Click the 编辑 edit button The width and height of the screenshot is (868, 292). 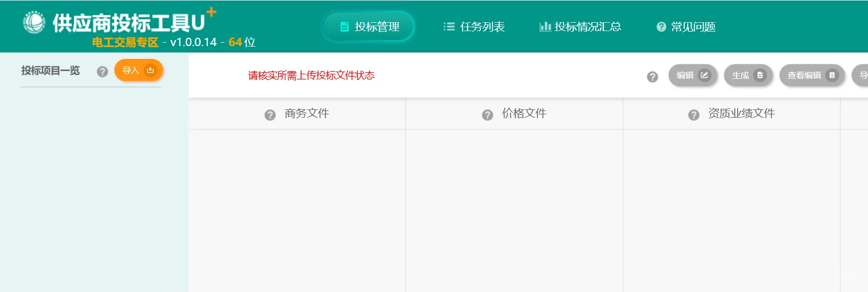tap(693, 75)
